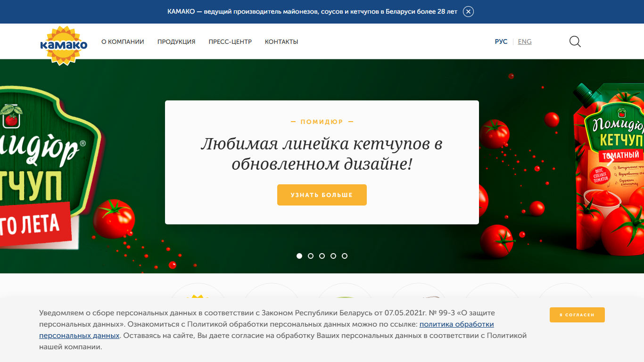Click the ПОМИДЮР slide label
The width and height of the screenshot is (644, 362).
click(322, 122)
